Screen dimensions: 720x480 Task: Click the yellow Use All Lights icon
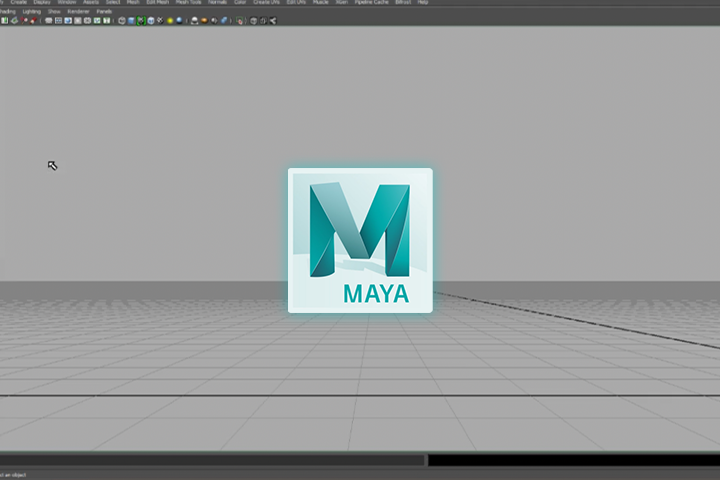[x=170, y=21]
